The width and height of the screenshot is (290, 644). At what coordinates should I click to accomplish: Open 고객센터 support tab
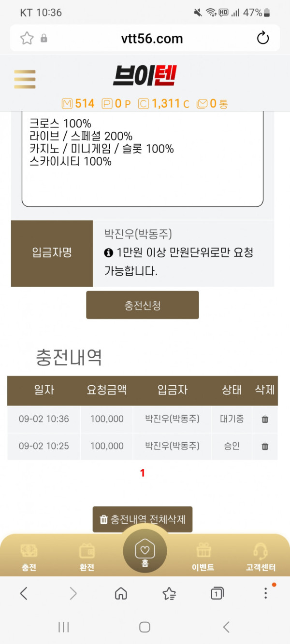coord(261,557)
